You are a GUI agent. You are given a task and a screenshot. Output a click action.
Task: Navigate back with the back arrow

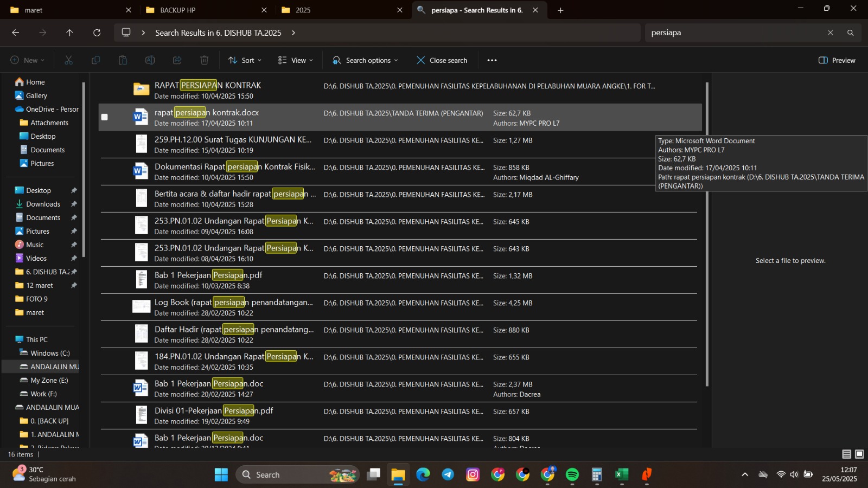pos(16,33)
